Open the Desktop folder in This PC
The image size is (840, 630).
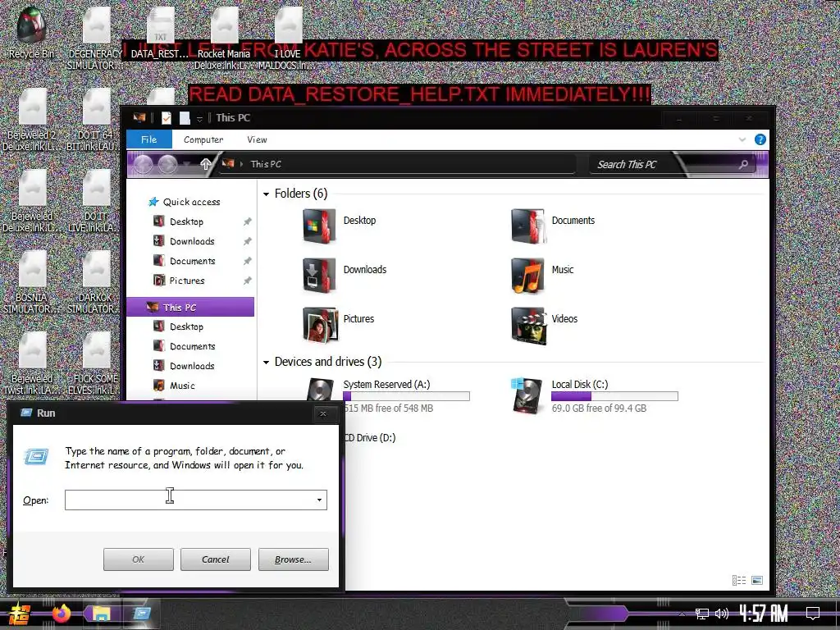[340, 226]
